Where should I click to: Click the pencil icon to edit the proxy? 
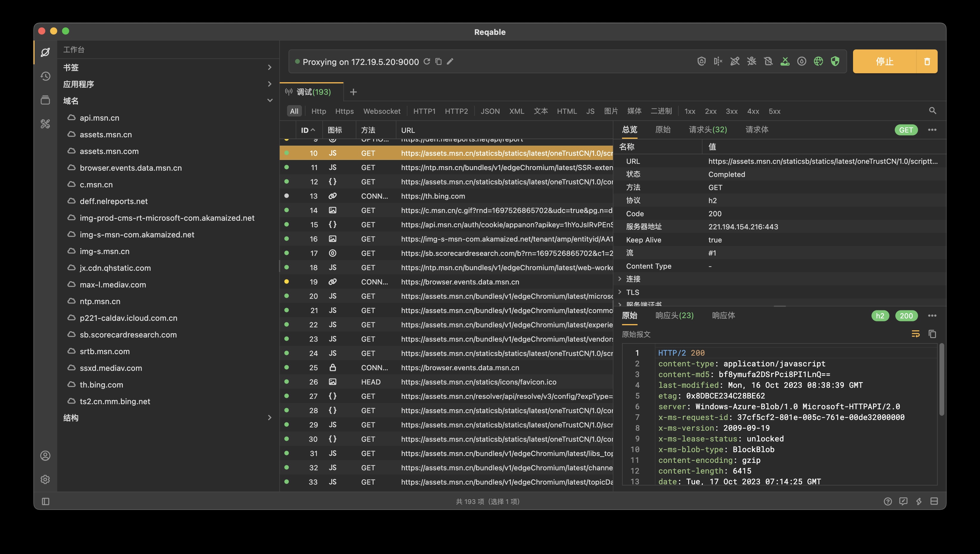coord(450,61)
